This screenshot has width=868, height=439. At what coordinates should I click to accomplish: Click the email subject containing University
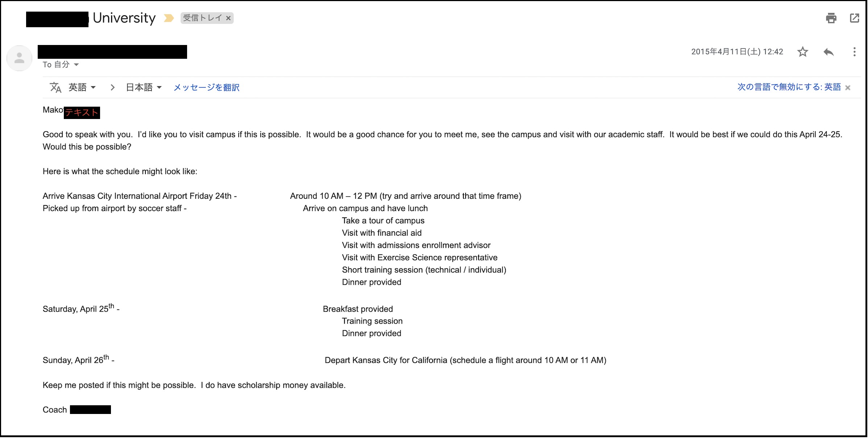tap(124, 18)
